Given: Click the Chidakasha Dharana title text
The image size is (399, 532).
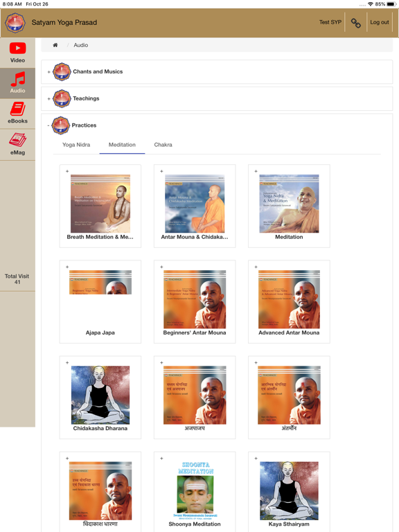Looking at the screenshot, I should coord(100,429).
